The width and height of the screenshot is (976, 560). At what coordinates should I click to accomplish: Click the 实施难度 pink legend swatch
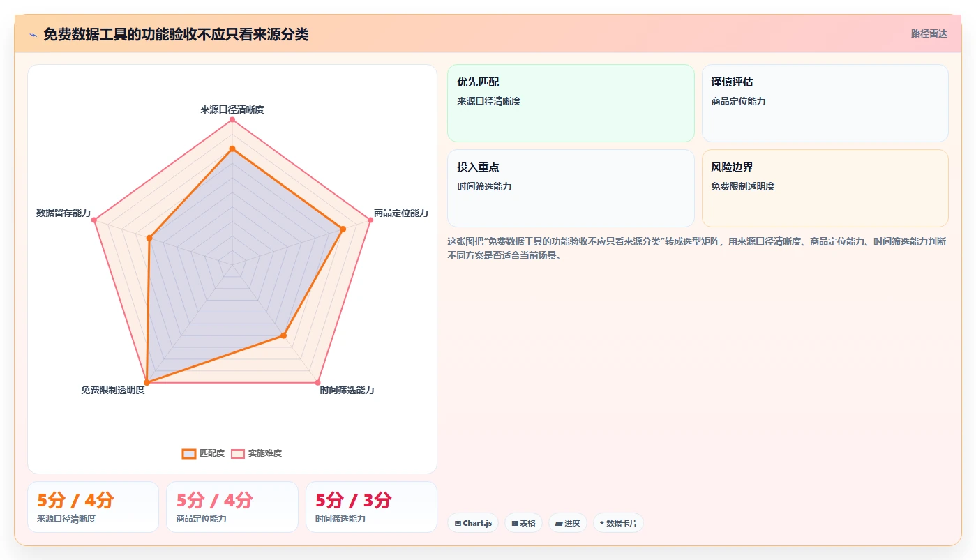coord(238,453)
